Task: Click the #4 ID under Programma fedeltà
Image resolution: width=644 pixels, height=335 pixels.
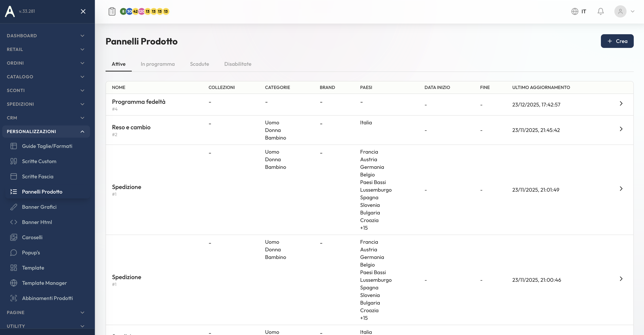Action: coord(115,109)
